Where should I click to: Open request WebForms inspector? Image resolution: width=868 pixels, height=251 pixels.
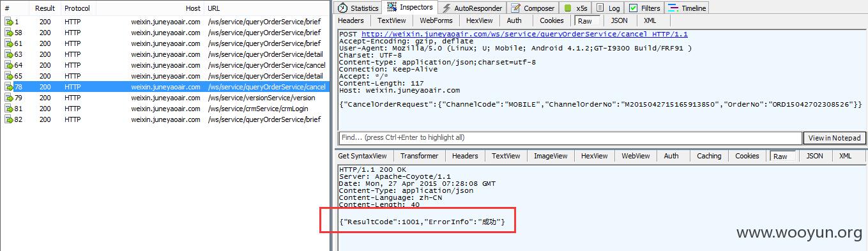tap(436, 20)
